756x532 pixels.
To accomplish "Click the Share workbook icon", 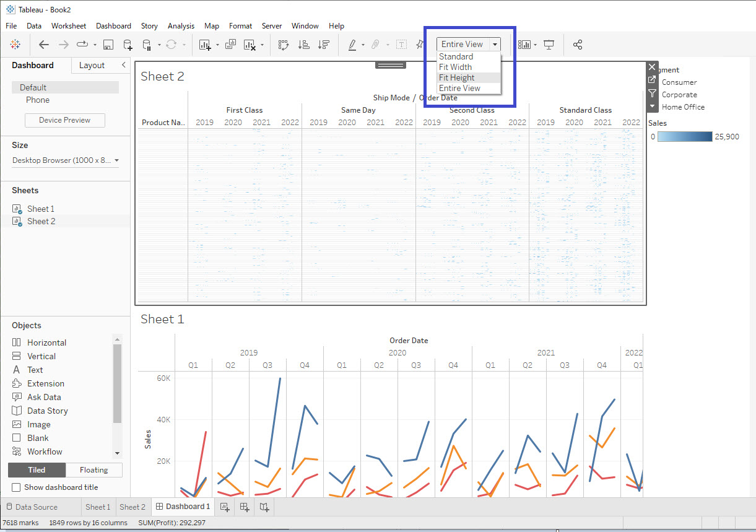I will point(578,44).
